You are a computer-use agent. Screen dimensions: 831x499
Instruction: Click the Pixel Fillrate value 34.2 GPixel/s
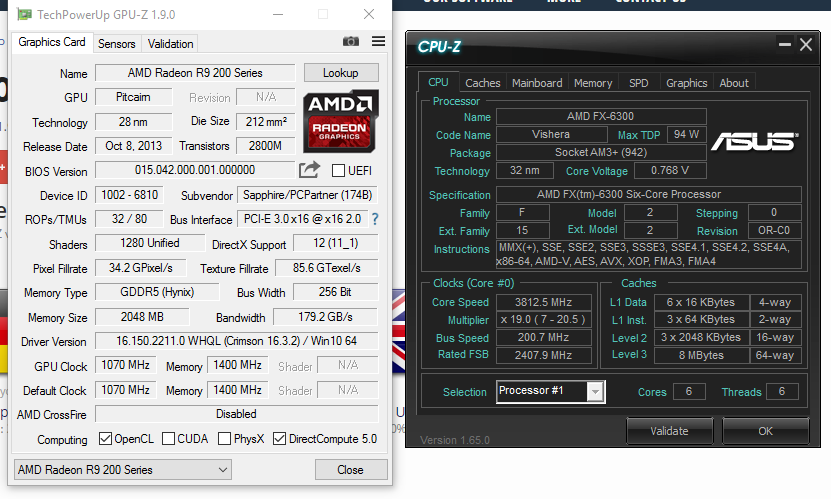pos(140,268)
